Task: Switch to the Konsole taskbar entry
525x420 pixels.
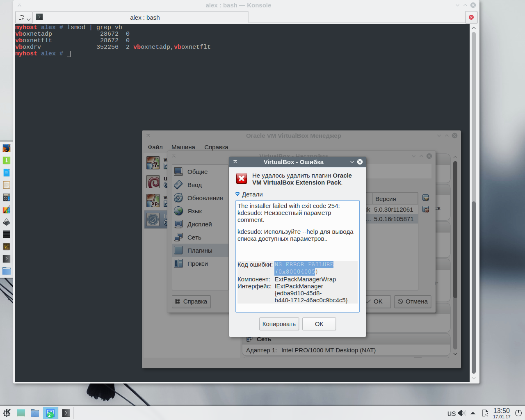Action: pyautogui.click(x=66, y=413)
